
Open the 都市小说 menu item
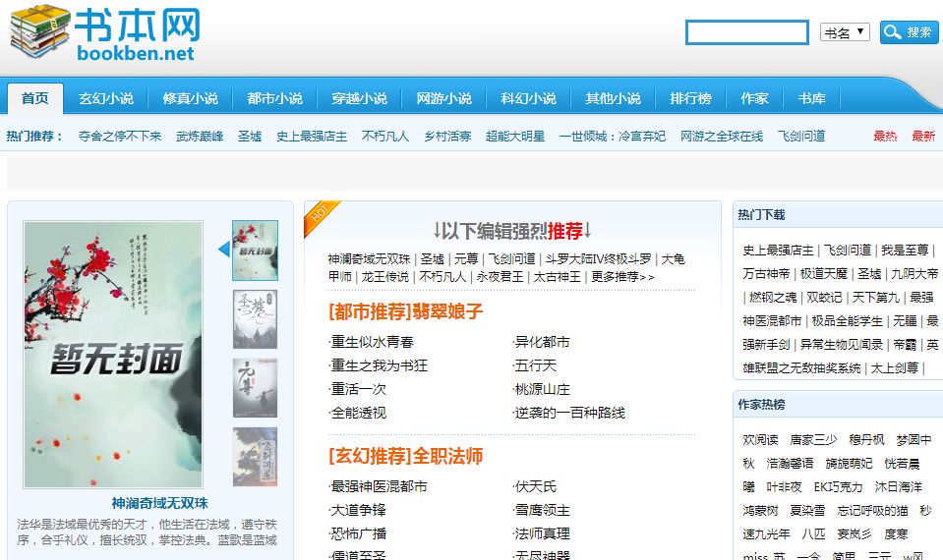[x=275, y=98]
